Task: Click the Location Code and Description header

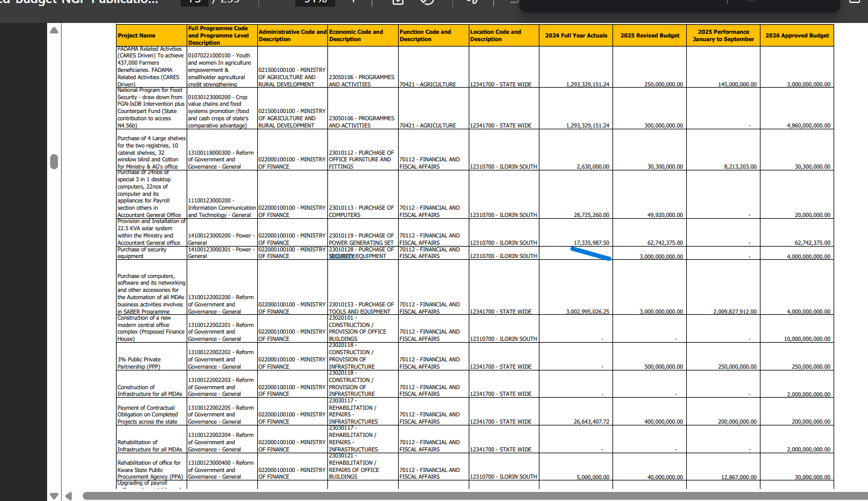Action: (503, 36)
